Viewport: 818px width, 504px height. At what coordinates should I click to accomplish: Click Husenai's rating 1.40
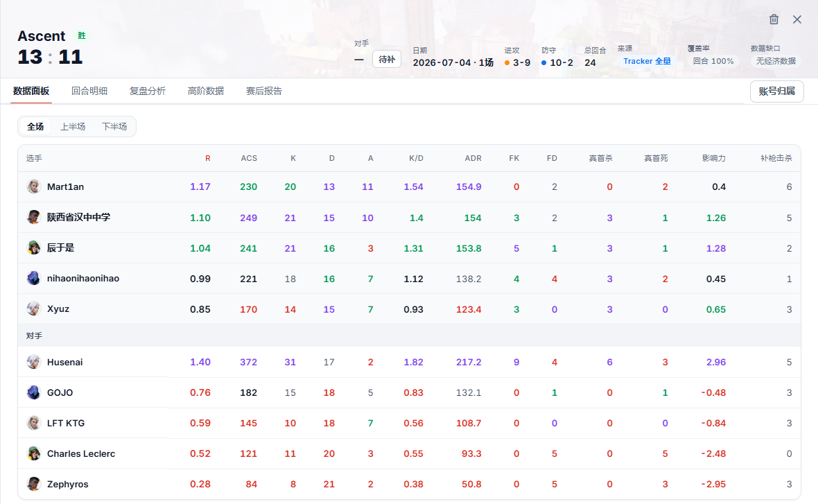(x=200, y=362)
